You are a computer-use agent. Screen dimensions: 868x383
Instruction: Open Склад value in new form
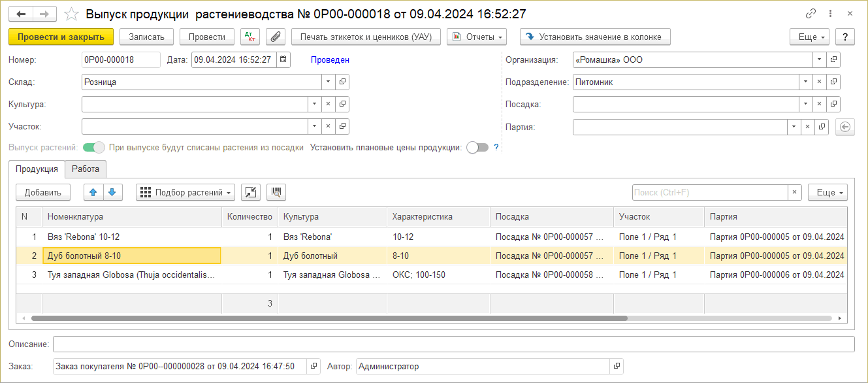tap(343, 82)
